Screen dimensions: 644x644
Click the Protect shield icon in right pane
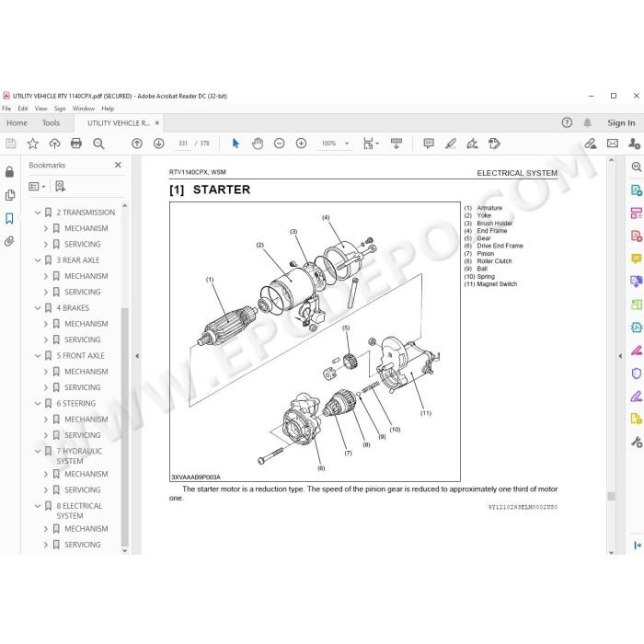tap(637, 374)
